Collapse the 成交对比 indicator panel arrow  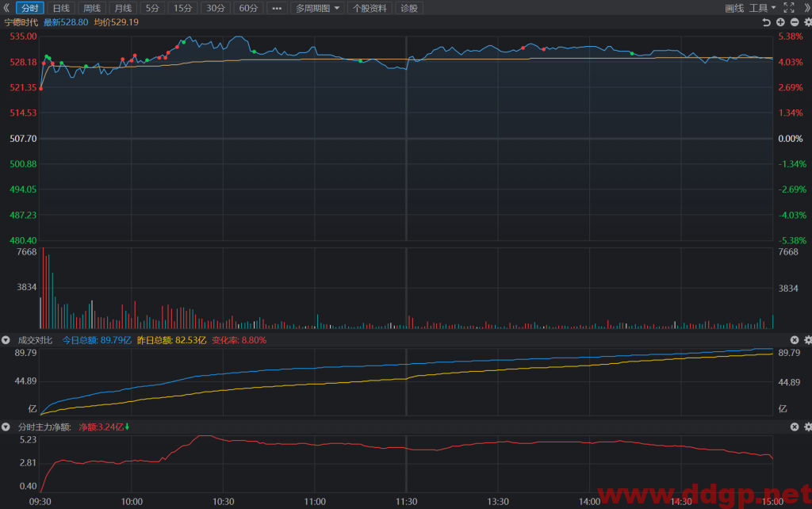6,340
